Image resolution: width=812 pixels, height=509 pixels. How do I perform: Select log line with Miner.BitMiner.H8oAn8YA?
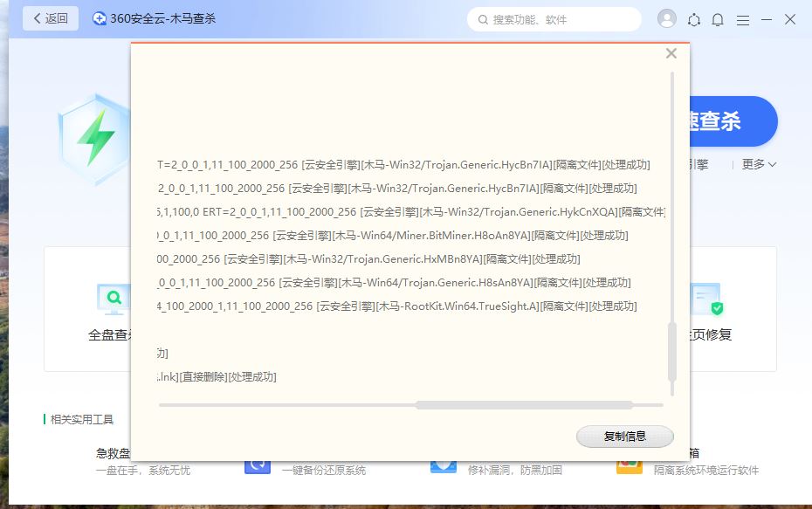tap(393, 236)
